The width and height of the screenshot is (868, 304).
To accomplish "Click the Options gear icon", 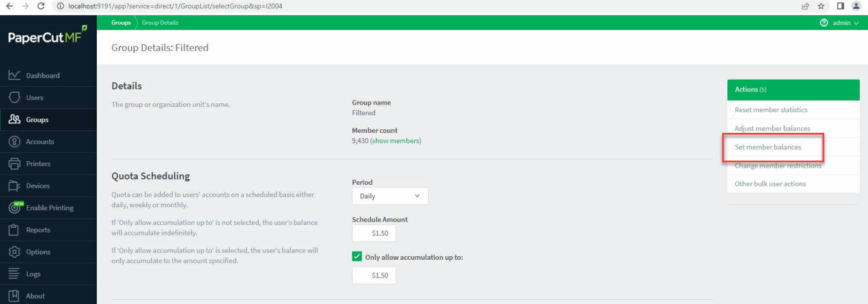I will (x=15, y=252).
